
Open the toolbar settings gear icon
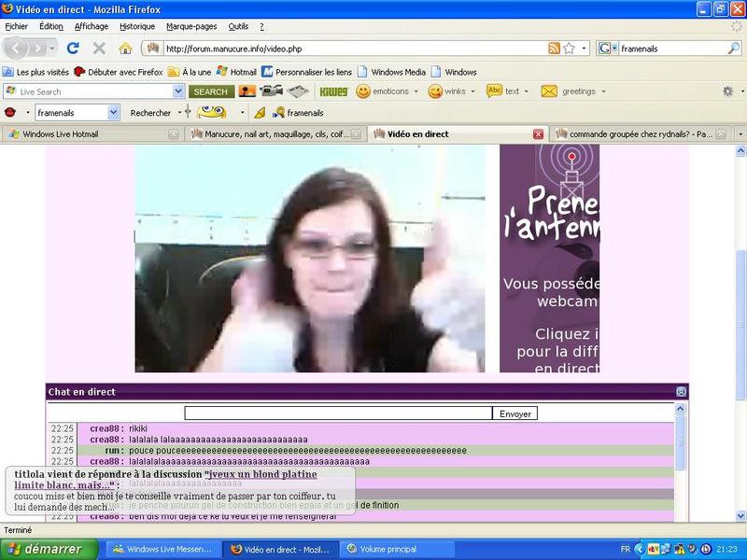click(727, 91)
